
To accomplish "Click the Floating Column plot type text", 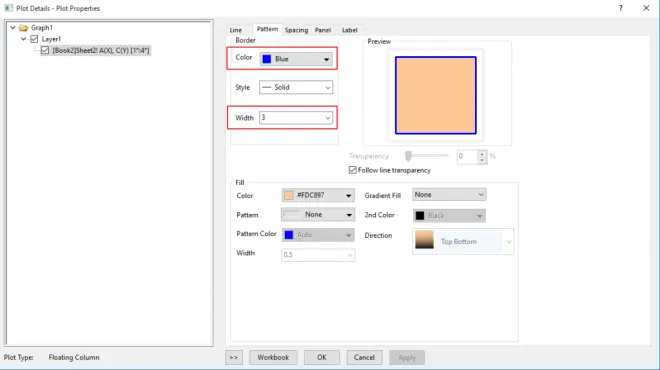I will (74, 357).
